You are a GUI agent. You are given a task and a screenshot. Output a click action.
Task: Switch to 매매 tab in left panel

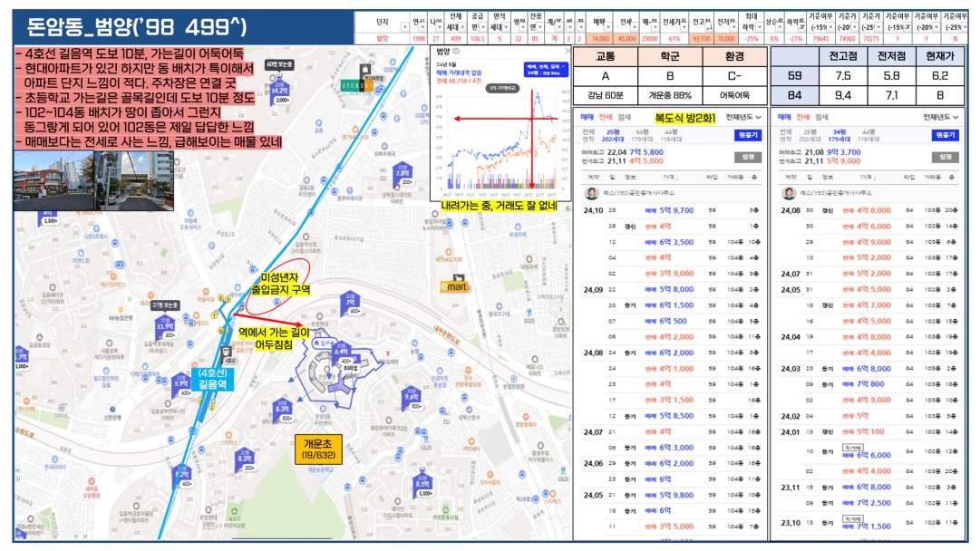587,118
